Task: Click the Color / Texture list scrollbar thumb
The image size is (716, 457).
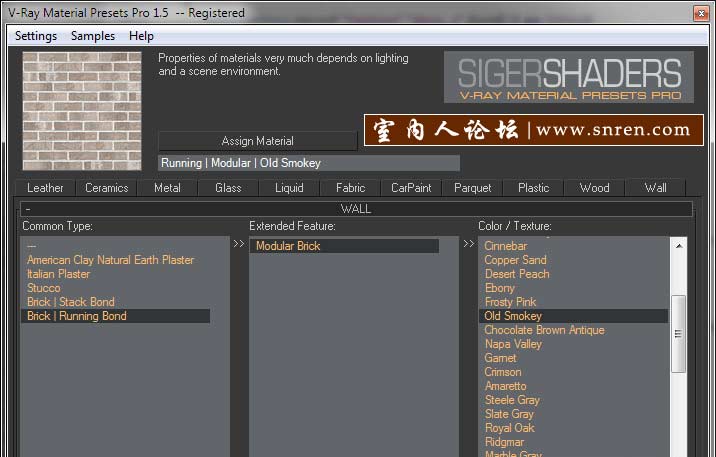Action: point(679,334)
